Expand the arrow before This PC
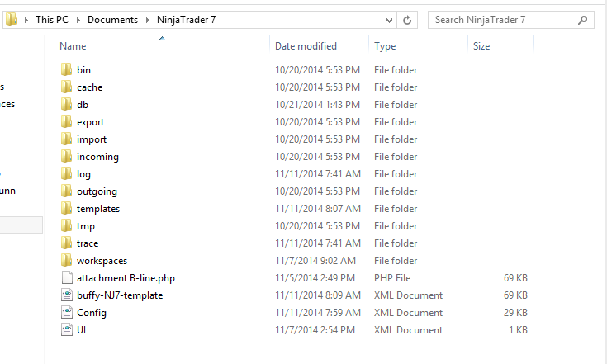 pos(26,20)
